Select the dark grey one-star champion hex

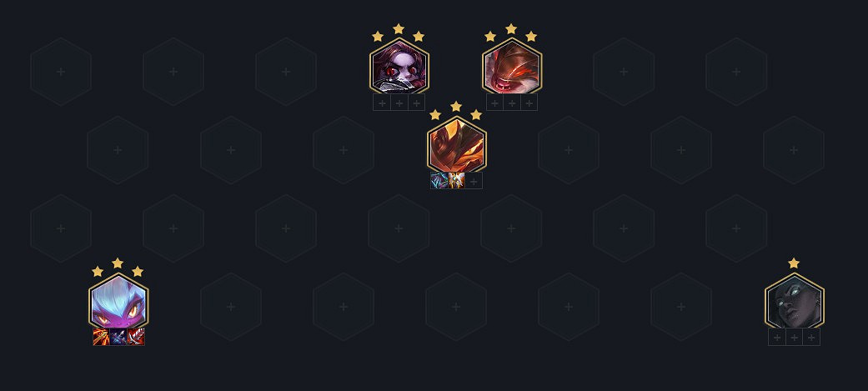point(795,302)
